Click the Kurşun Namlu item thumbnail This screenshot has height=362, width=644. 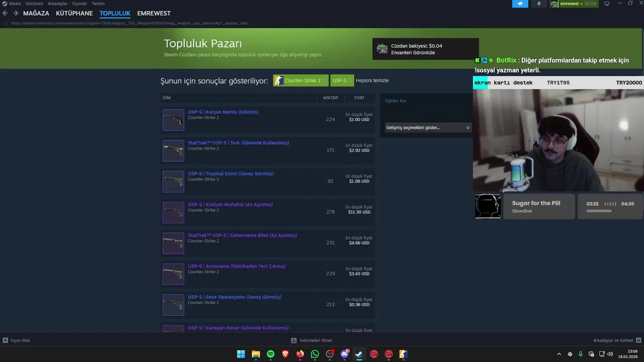point(173,120)
